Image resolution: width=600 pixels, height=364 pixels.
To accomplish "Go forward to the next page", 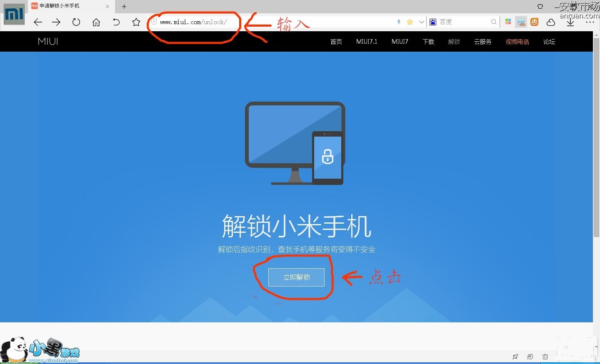I will pos(56,22).
